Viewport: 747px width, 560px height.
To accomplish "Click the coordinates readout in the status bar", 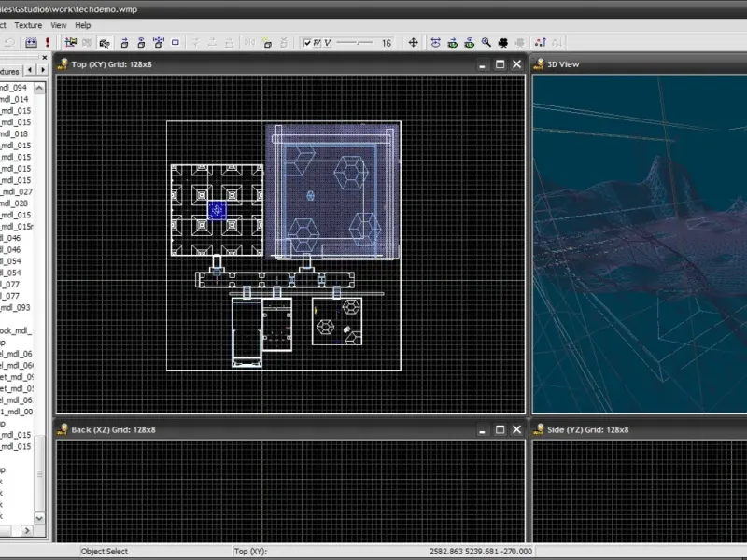I will 480,551.
